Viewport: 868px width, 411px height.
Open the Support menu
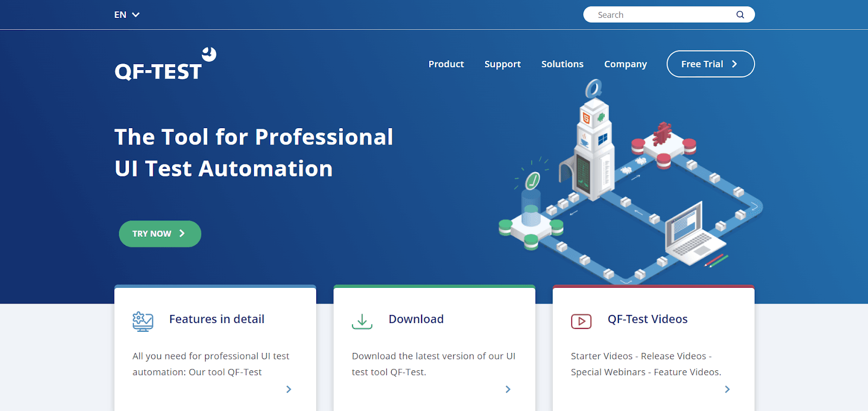502,64
